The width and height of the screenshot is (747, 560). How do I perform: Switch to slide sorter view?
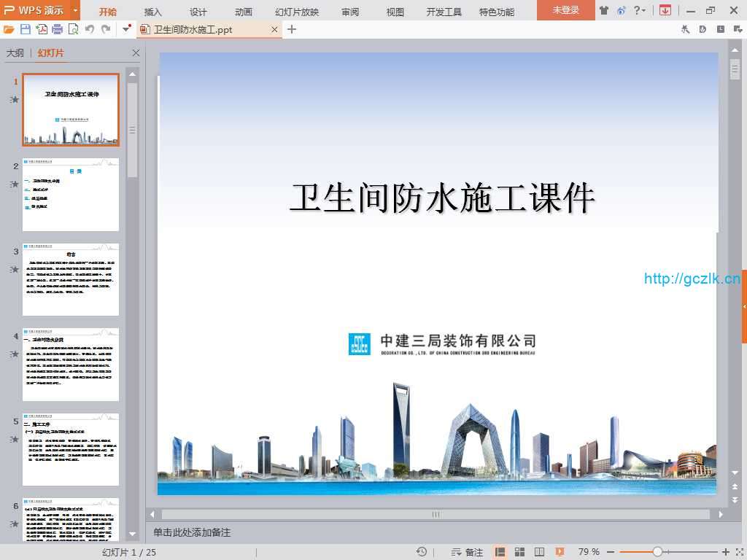pos(520,552)
